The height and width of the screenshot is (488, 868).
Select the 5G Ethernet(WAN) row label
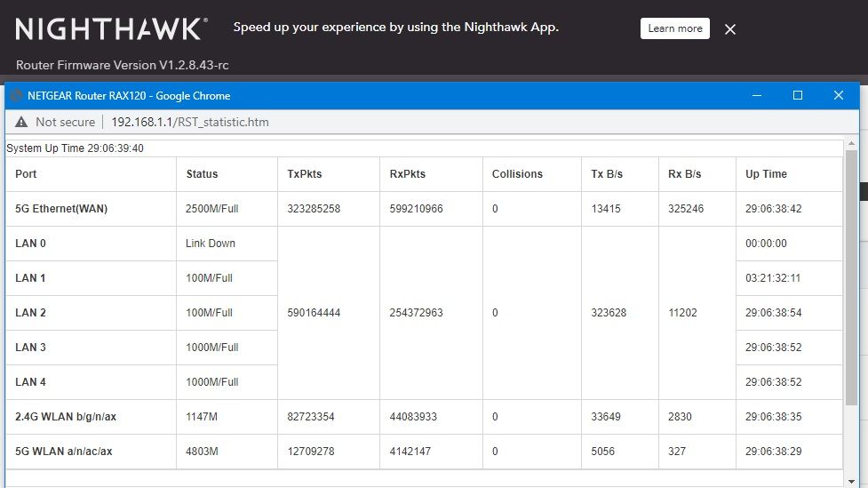(x=61, y=209)
